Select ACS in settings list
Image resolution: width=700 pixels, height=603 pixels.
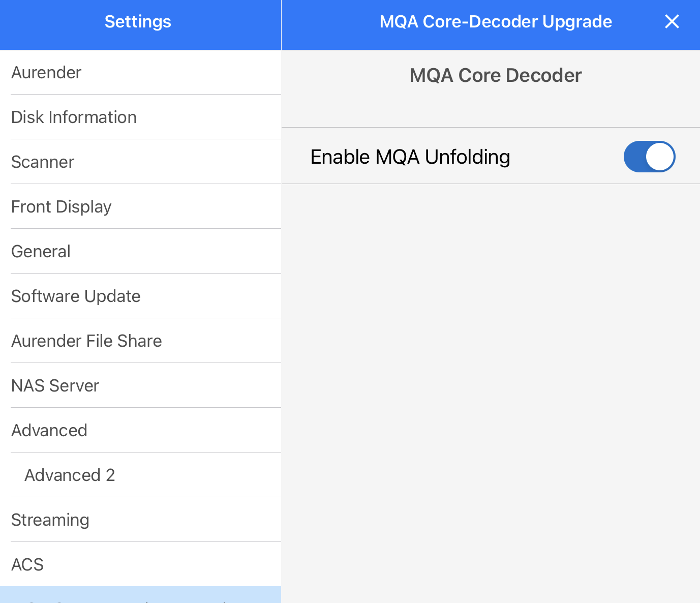point(140,564)
